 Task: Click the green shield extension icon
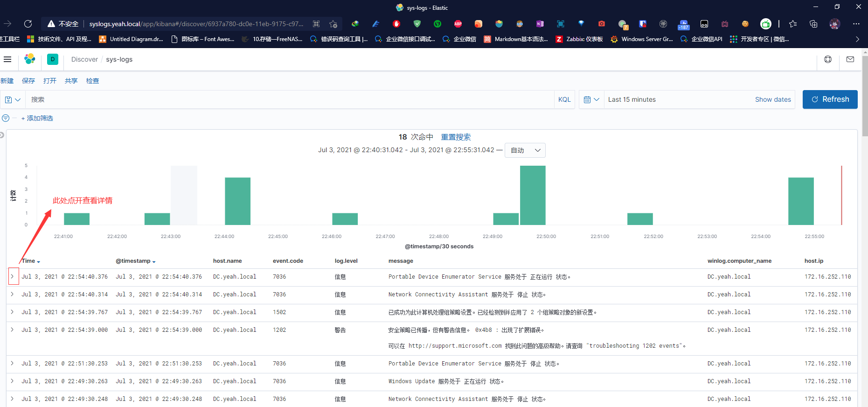click(x=417, y=24)
